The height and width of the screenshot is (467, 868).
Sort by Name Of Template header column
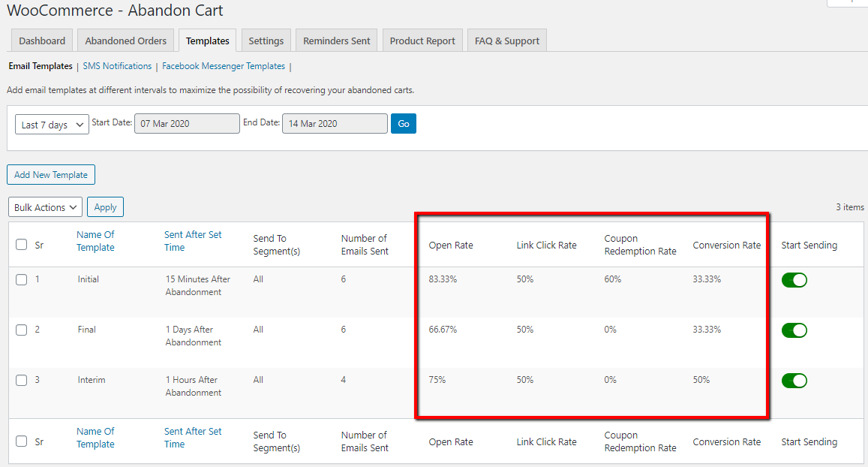96,241
